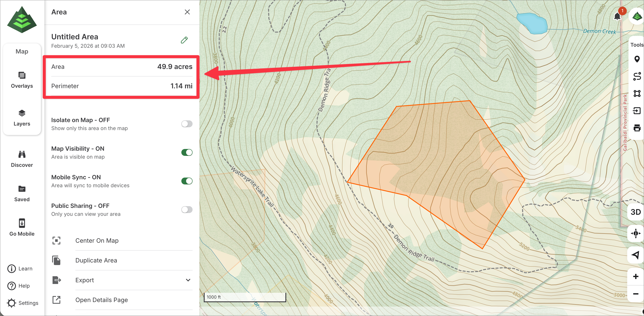Image resolution: width=644 pixels, height=316 pixels.
Task: Click Duplicate Area option
Action: tap(96, 260)
